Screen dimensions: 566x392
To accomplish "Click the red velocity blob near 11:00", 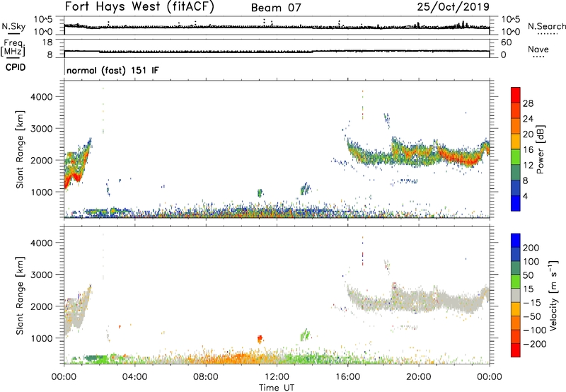I will (260, 339).
